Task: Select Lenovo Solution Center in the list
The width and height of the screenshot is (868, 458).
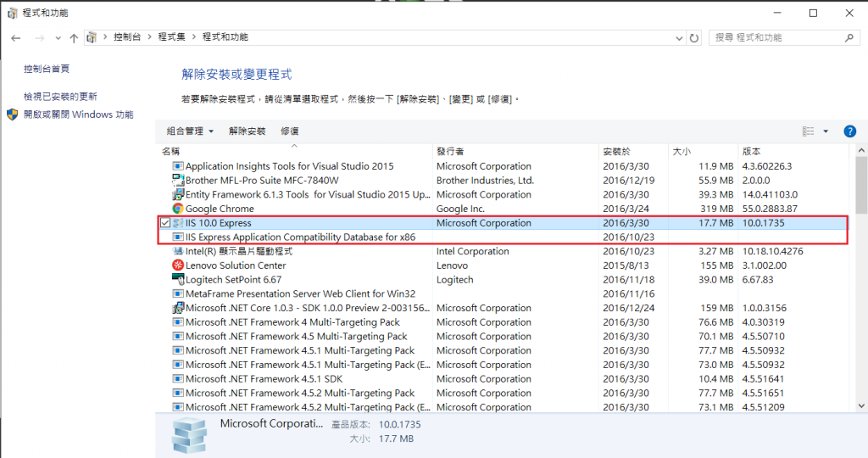Action: (236, 265)
